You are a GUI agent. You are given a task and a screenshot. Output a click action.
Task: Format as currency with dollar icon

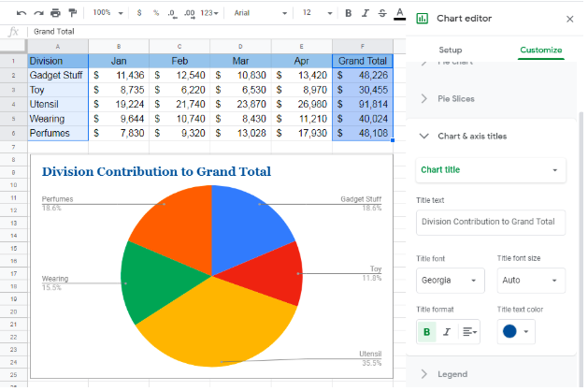click(139, 13)
